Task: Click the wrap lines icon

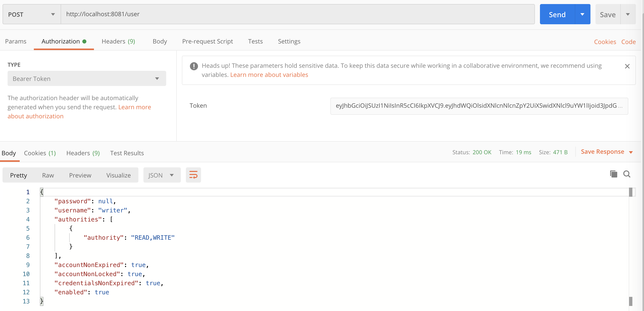Action: [x=193, y=175]
